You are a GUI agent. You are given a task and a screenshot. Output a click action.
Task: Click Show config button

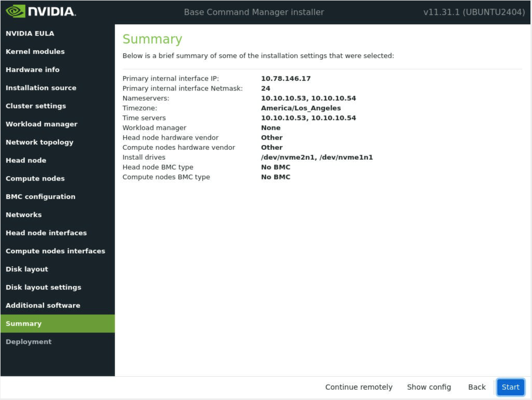[x=429, y=387]
